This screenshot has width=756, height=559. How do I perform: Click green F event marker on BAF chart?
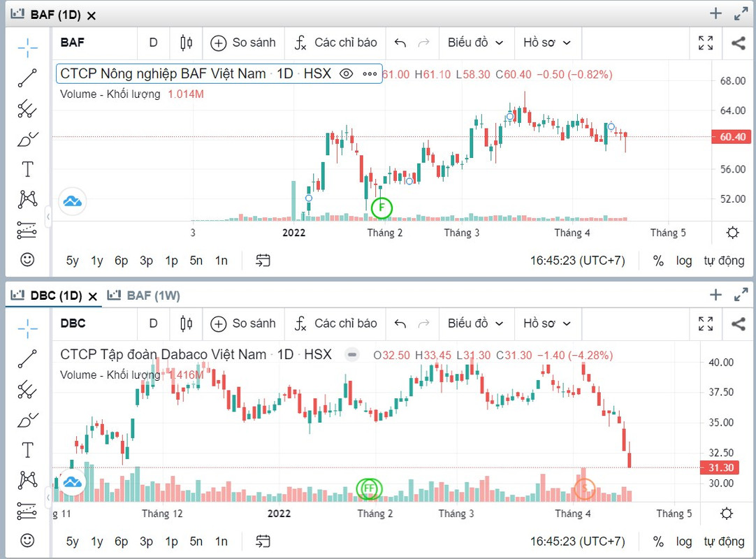(x=382, y=208)
